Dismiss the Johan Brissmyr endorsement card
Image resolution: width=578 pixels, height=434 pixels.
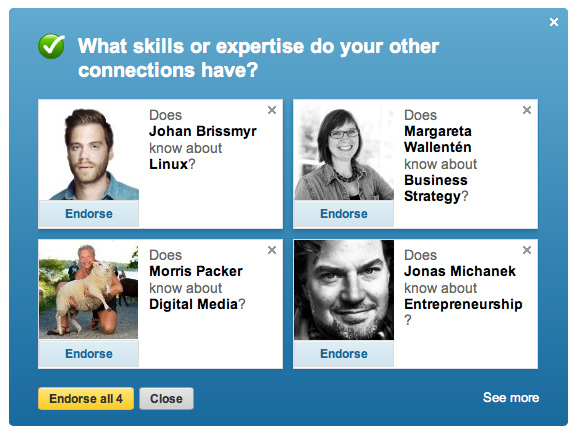(272, 110)
